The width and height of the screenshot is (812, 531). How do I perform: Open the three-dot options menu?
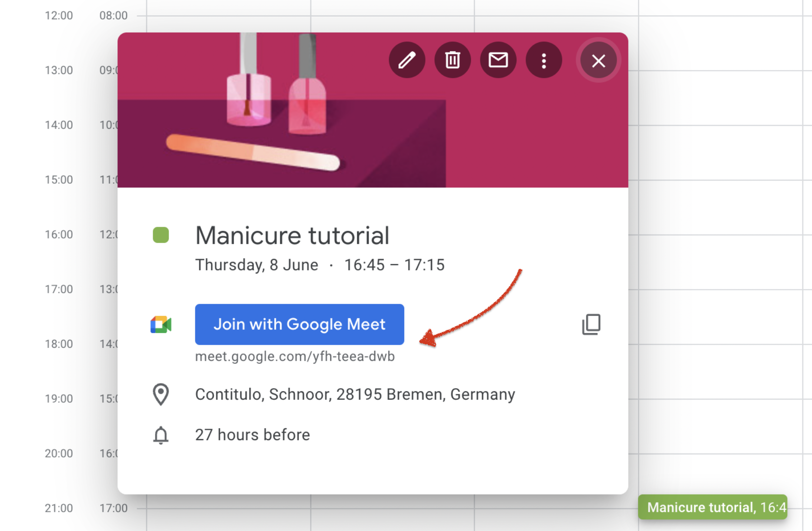click(x=544, y=60)
